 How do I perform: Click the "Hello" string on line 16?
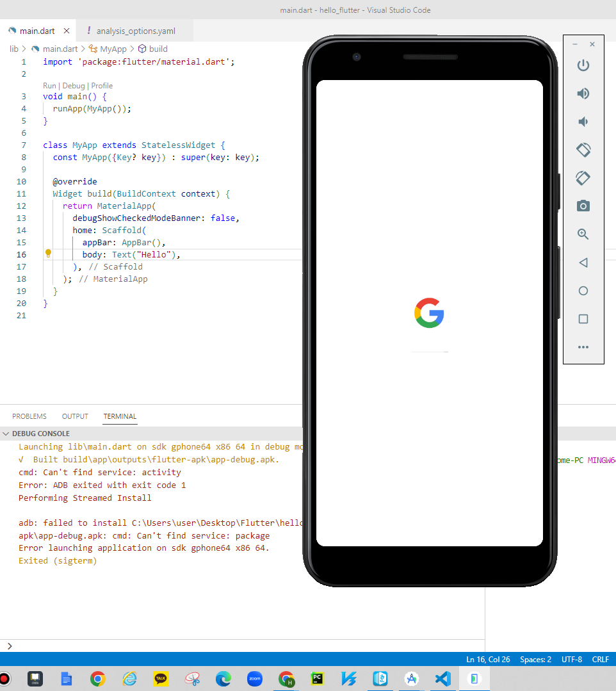[x=153, y=254]
